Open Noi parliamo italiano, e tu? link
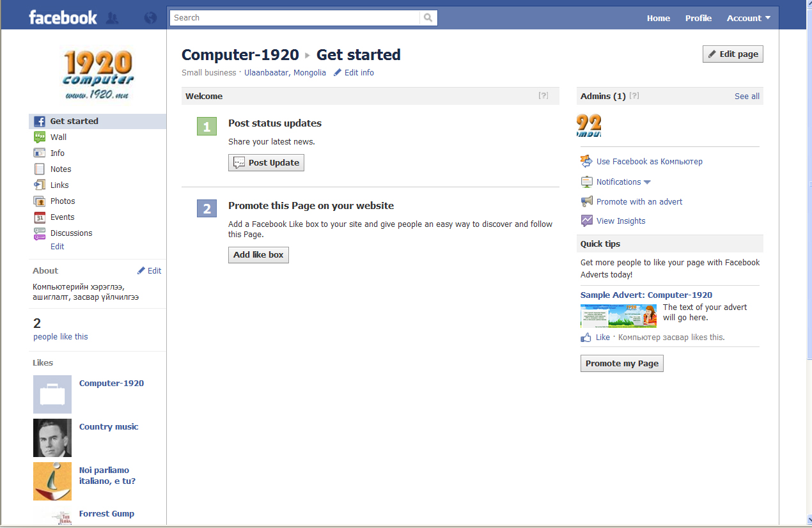This screenshot has height=528, width=812. (107, 476)
